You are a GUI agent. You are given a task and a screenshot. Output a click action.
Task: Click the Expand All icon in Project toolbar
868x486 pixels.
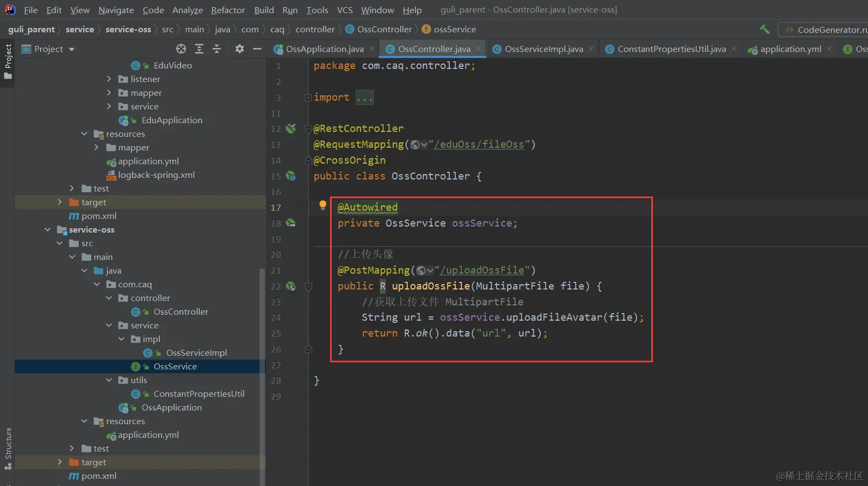[199, 49]
